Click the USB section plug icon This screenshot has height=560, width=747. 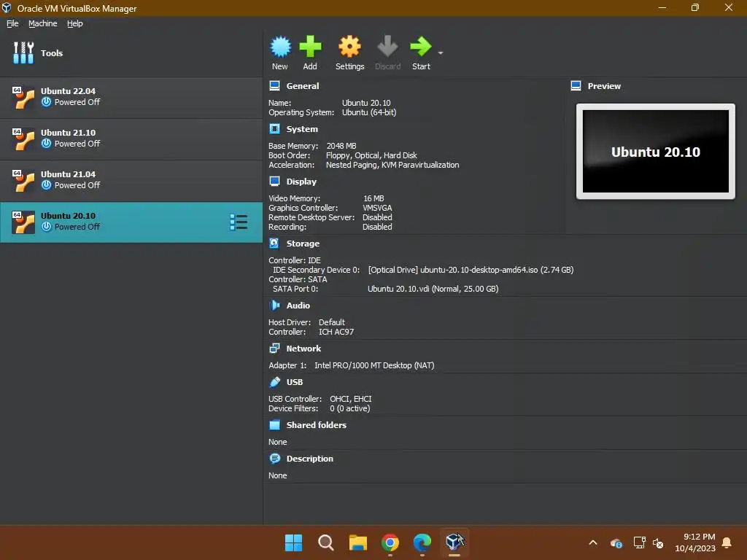tap(274, 382)
